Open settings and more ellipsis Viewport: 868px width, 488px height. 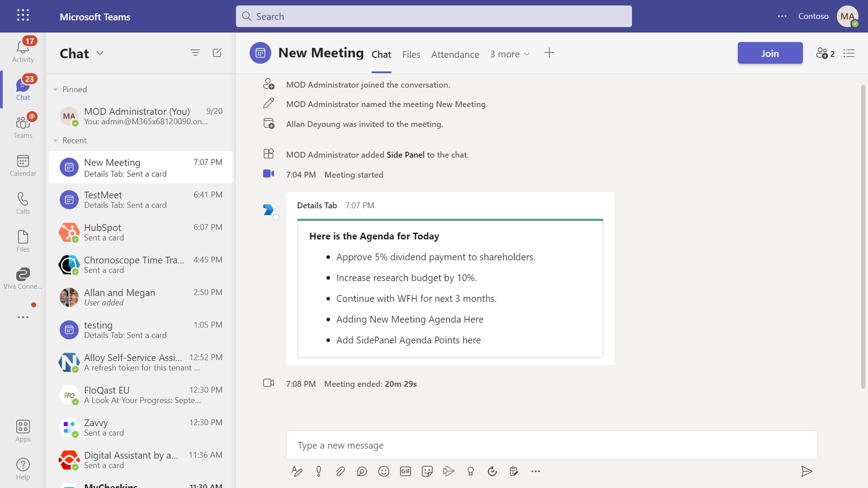782,16
